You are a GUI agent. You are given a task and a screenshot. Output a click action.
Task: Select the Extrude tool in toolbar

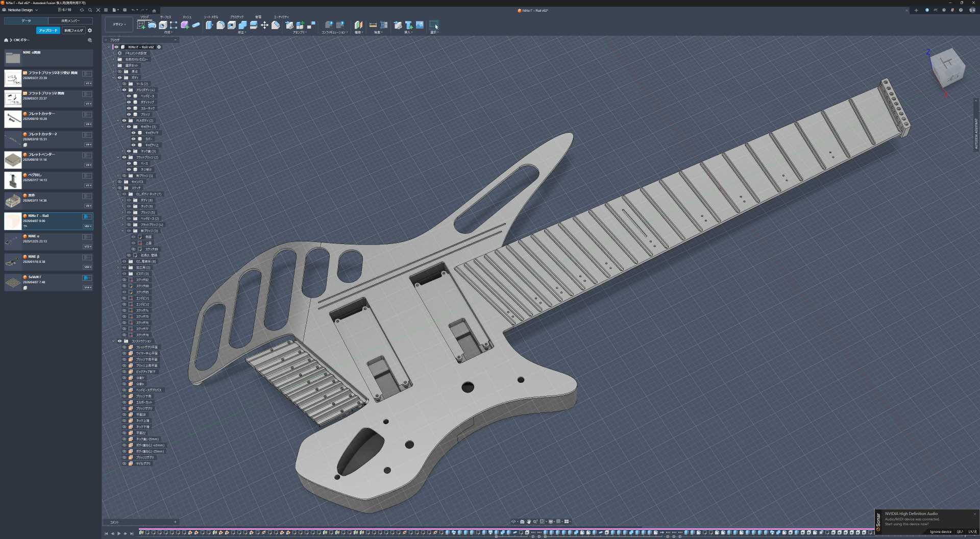point(152,25)
